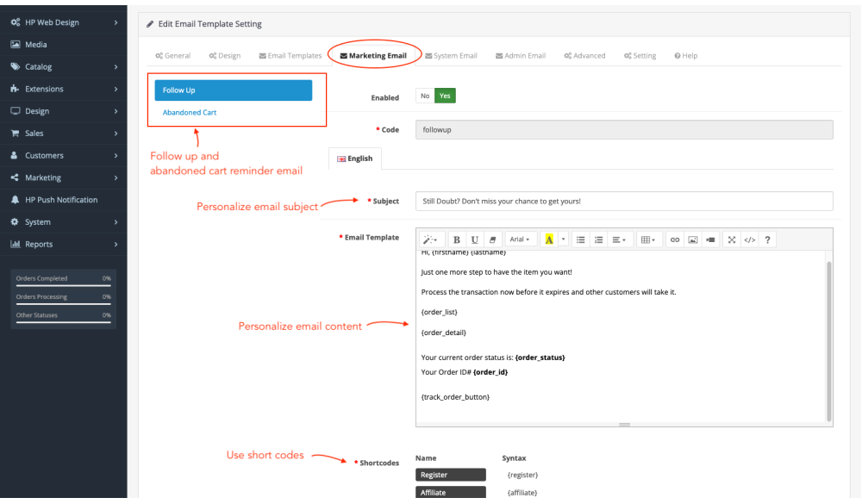Insert a numbered ordered list

[599, 240]
